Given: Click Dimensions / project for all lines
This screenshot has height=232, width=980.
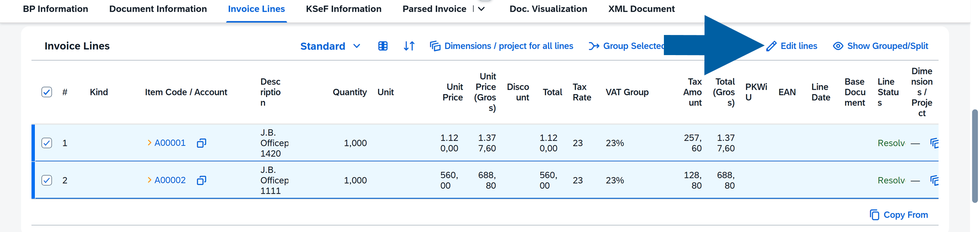Looking at the screenshot, I should tap(501, 46).
